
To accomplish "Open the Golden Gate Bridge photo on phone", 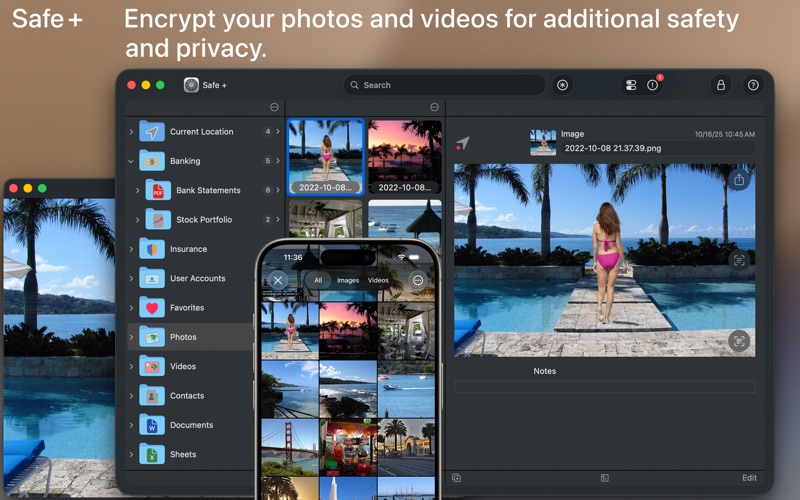I will (x=290, y=447).
